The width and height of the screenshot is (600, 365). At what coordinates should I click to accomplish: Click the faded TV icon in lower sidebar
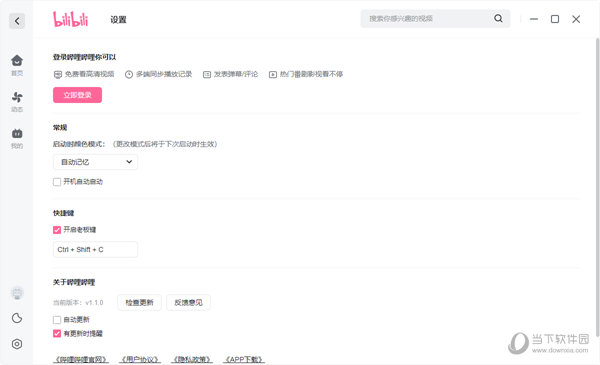(x=17, y=293)
